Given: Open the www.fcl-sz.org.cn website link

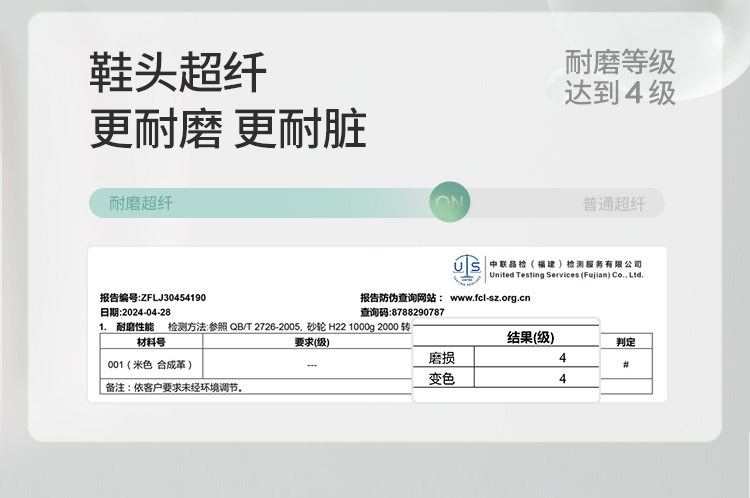Looking at the screenshot, I should [x=490, y=298].
